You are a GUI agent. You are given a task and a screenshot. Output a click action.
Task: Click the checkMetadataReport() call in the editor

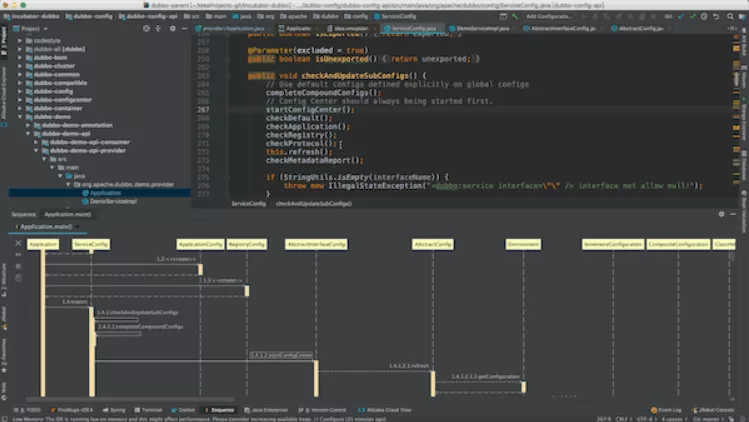(x=315, y=161)
